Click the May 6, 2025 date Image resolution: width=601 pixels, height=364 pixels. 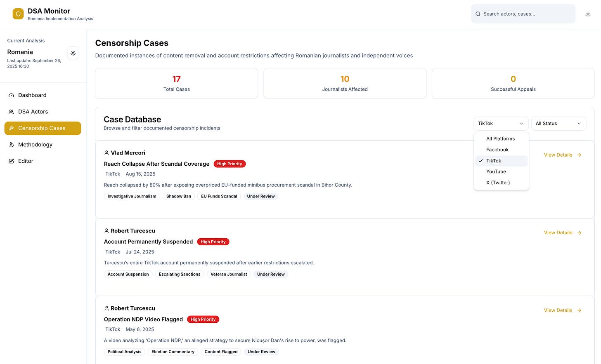[140, 329]
